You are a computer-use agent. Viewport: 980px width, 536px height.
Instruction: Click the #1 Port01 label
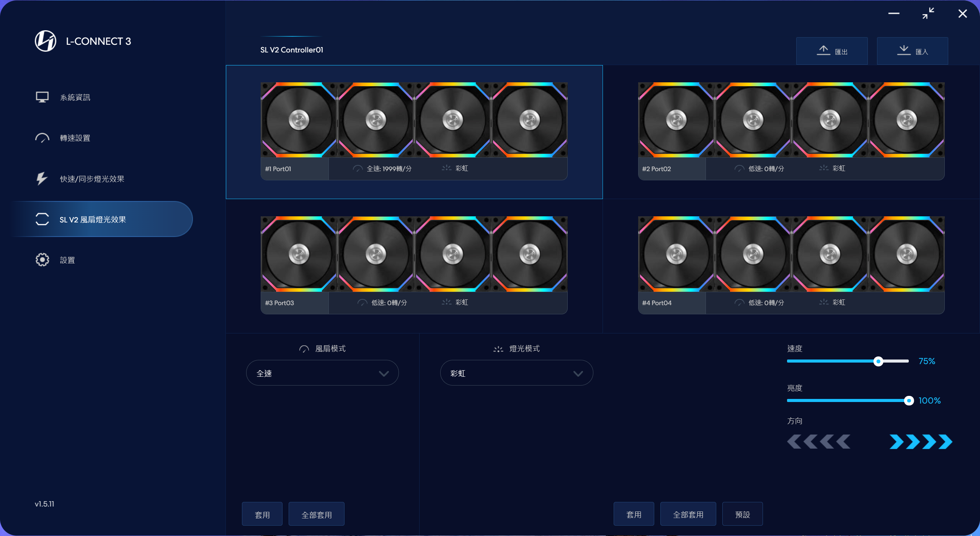pos(278,169)
